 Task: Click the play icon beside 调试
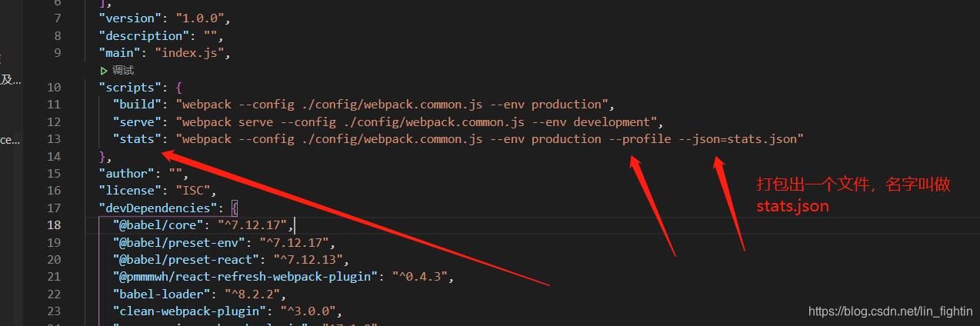point(105,71)
